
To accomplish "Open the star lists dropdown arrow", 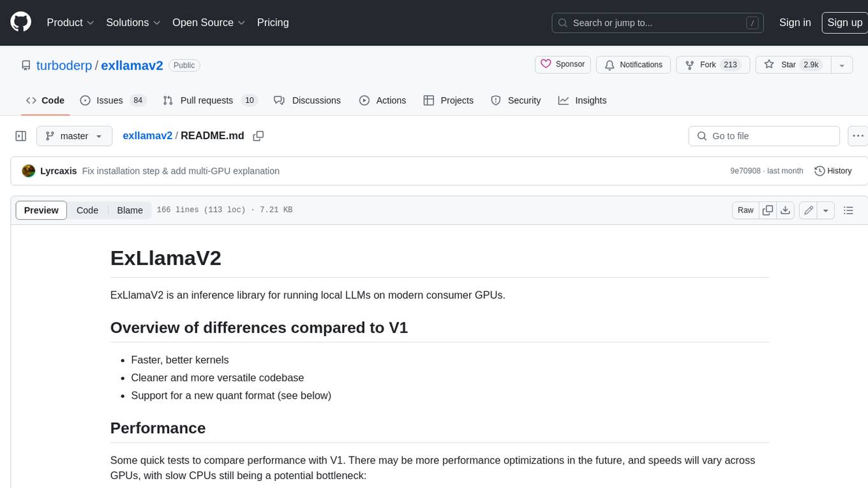I will 842,65.
